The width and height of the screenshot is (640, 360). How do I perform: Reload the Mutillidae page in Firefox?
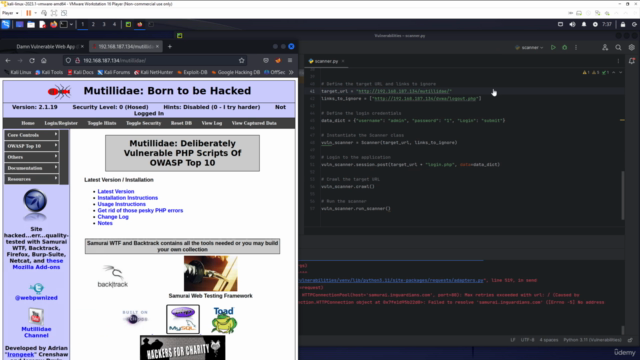32,60
